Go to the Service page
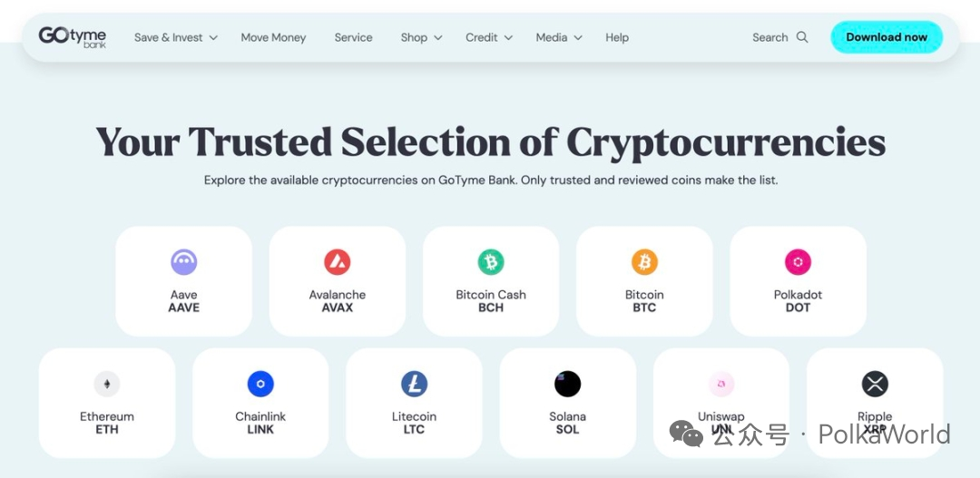 pos(353,37)
